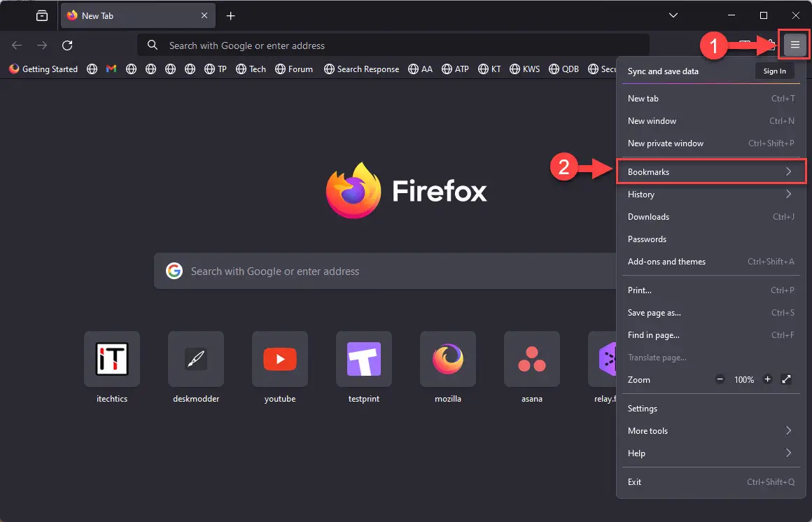812x522 pixels.
Task: Click the reload page icon
Action: click(67, 45)
